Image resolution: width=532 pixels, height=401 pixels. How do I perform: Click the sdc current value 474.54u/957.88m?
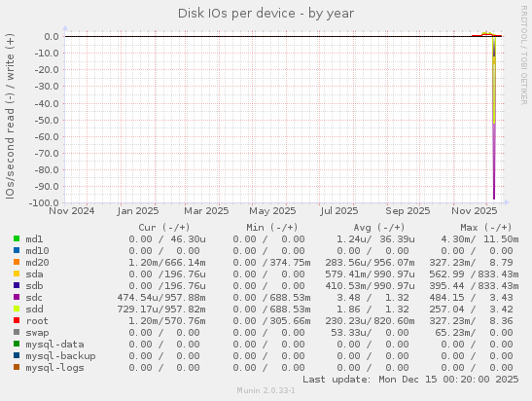161,298
